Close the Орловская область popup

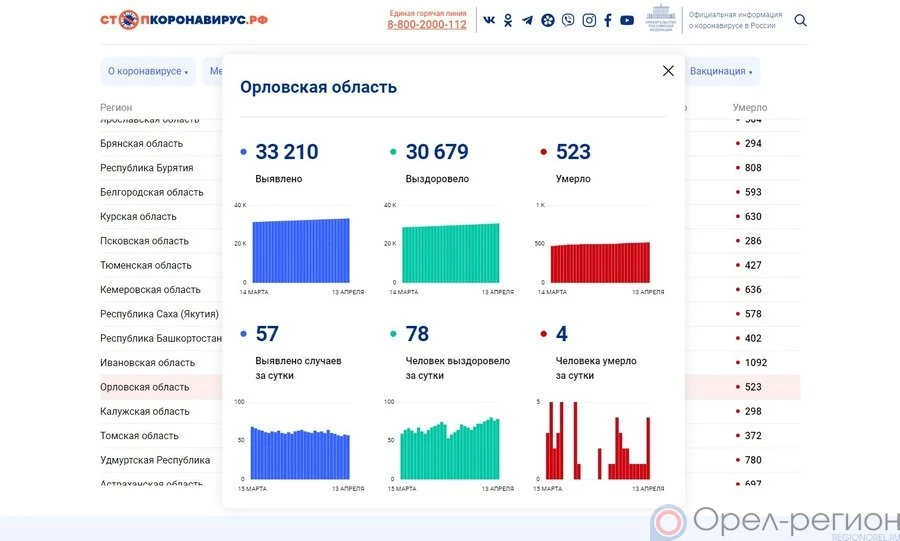pos(668,71)
